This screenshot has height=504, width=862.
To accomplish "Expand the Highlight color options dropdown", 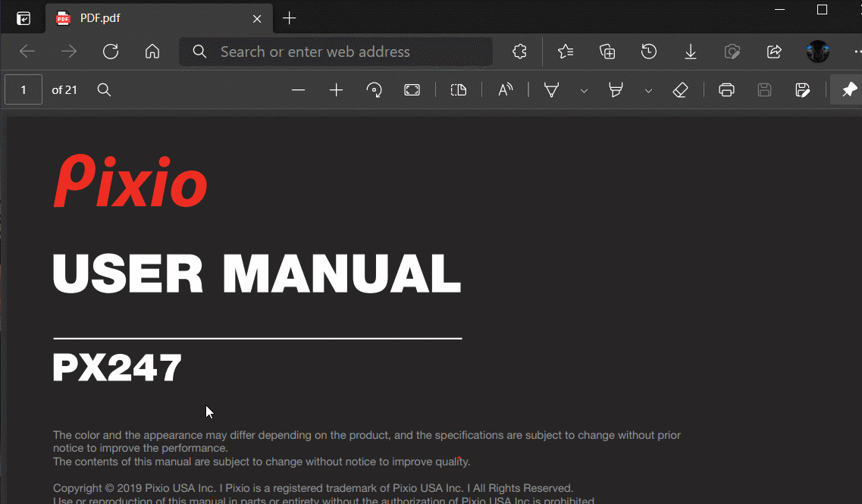I will (x=648, y=91).
